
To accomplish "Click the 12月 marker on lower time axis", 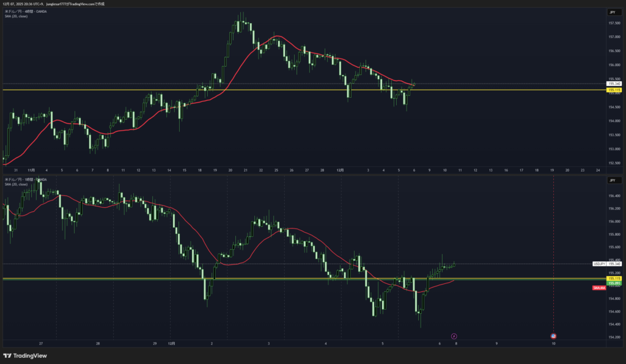I will 171,344.
